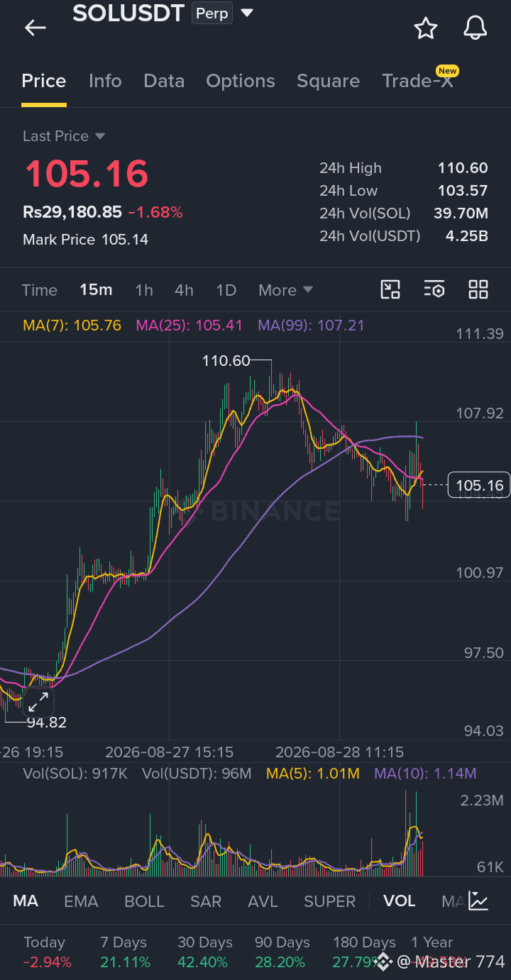Tap the back arrow icon
Image resolution: width=511 pixels, height=980 pixels.
coord(35,28)
